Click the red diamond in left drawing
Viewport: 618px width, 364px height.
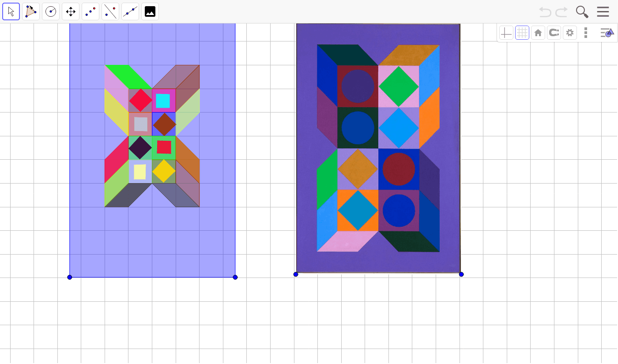(140, 100)
